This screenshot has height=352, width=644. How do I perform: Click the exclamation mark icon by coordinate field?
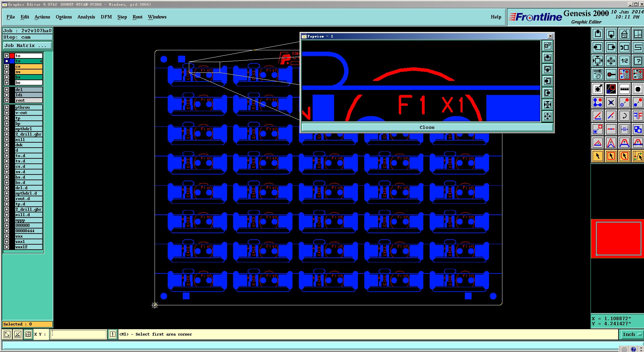point(113,334)
